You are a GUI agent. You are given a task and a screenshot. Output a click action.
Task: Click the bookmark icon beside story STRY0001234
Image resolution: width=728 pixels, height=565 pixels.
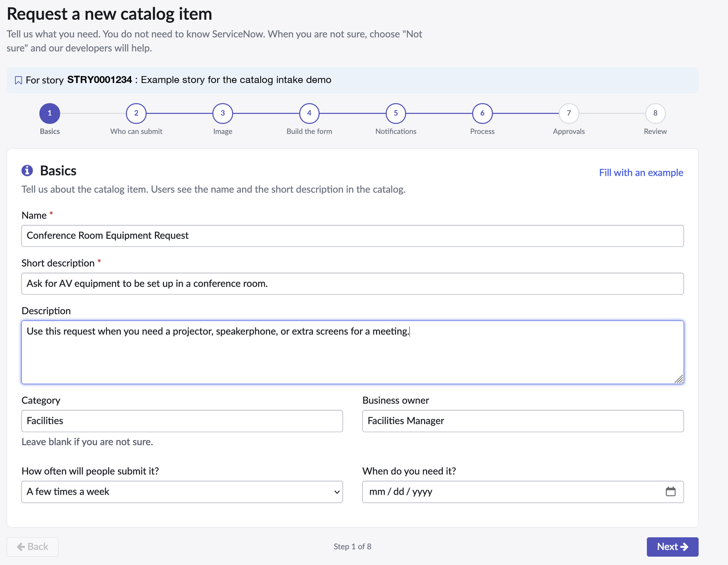(18, 80)
